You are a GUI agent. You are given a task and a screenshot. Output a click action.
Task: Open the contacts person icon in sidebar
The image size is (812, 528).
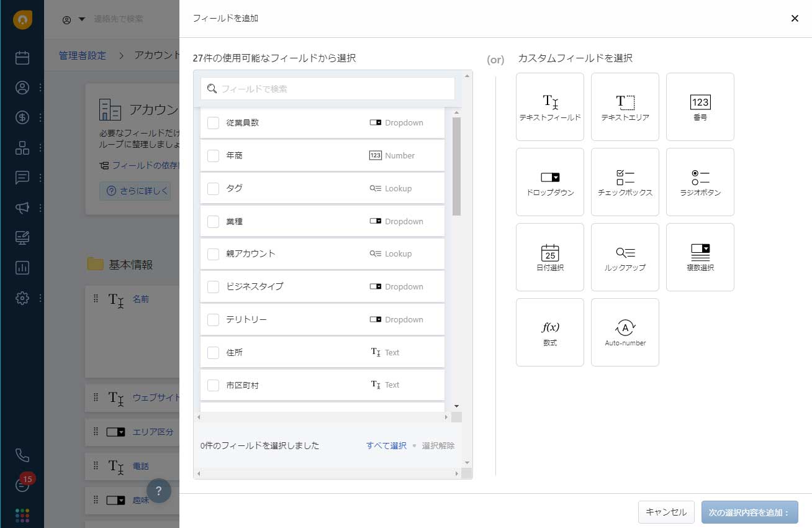coord(22,88)
